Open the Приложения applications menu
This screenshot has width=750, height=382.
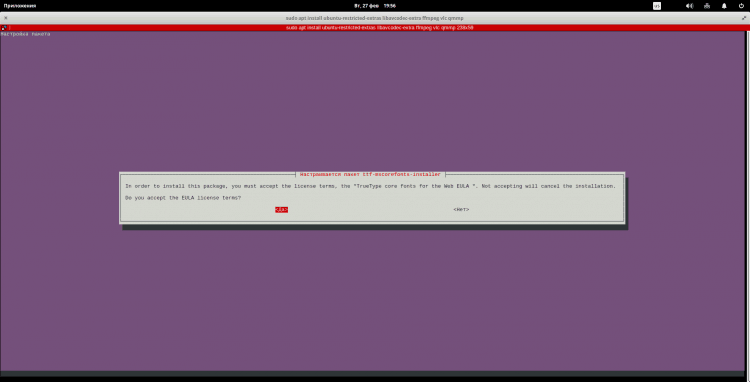pos(20,6)
